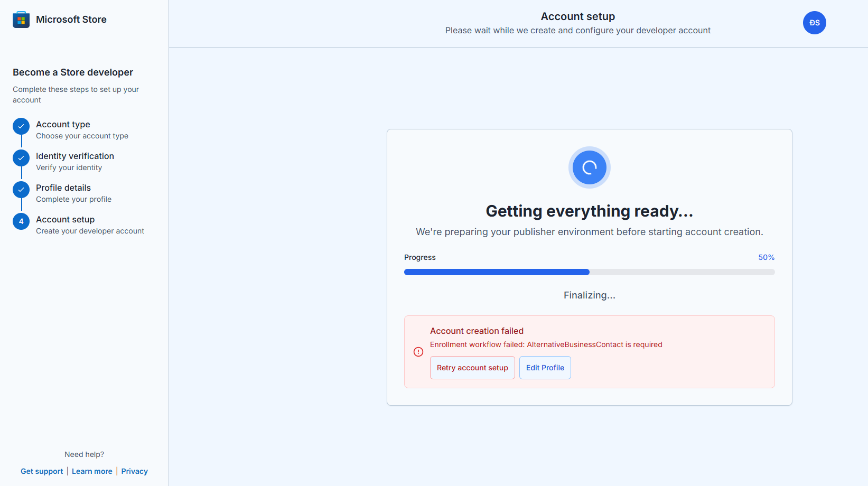Viewport: 868px width, 486px height.
Task: Click 'Please wait while we create' header subtitle
Action: pyautogui.click(x=577, y=31)
